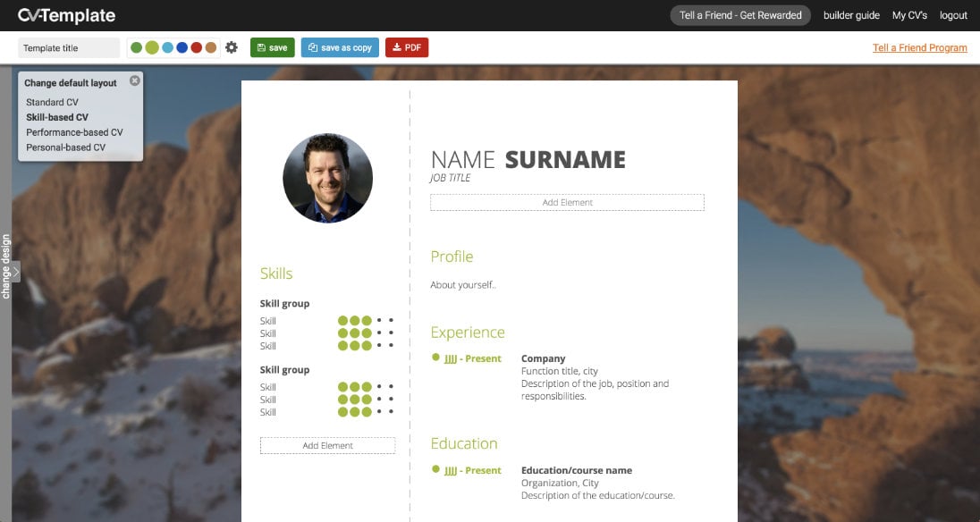Click the green bullet beside the Education date
Image resolution: width=980 pixels, height=522 pixels.
pyautogui.click(x=435, y=469)
